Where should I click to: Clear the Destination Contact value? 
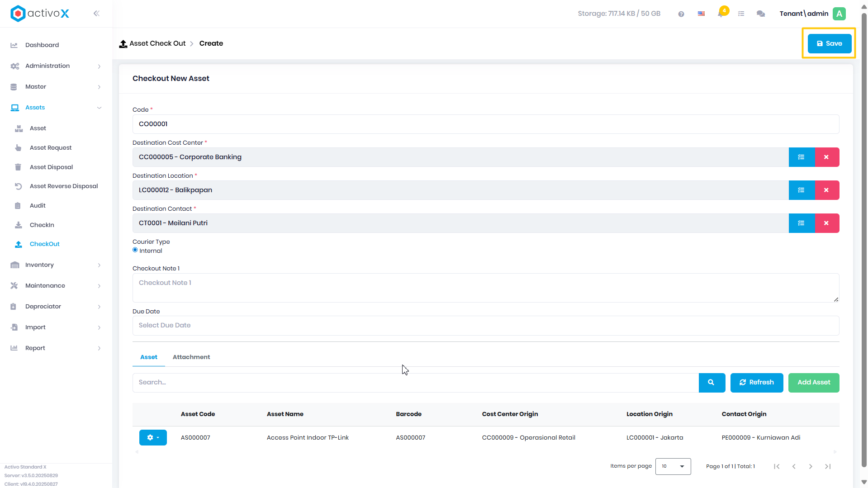[x=827, y=223]
